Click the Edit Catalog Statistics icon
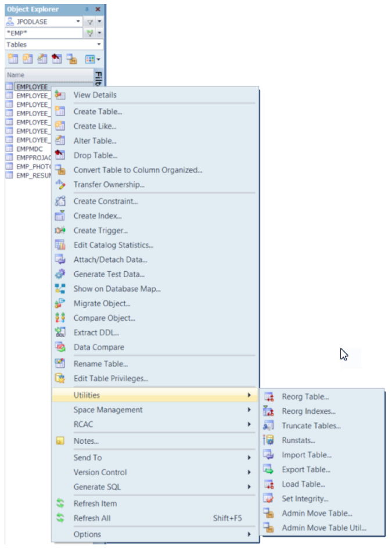392x549 pixels. tap(60, 245)
